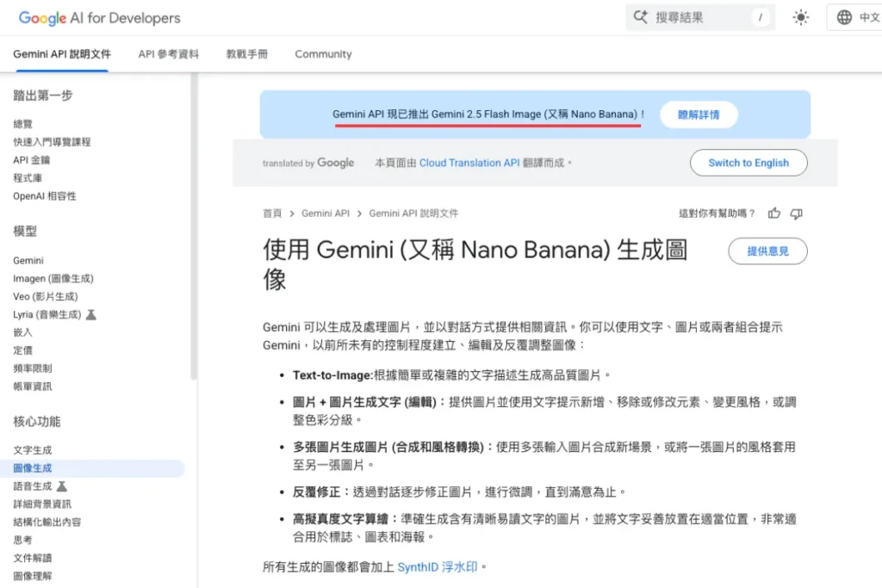Image resolution: width=882 pixels, height=588 pixels.
Task: Click the 提供意見 feedback button
Action: [767, 251]
